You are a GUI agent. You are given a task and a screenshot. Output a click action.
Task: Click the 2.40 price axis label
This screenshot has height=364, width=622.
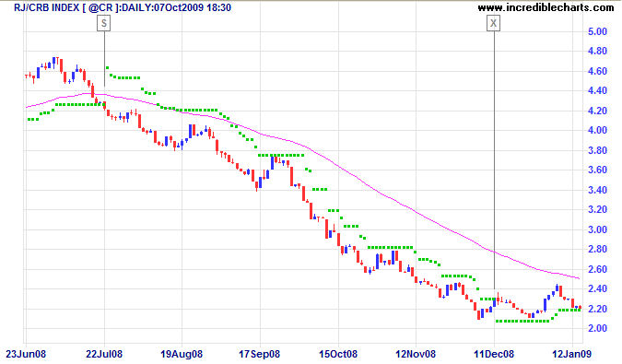click(597, 288)
